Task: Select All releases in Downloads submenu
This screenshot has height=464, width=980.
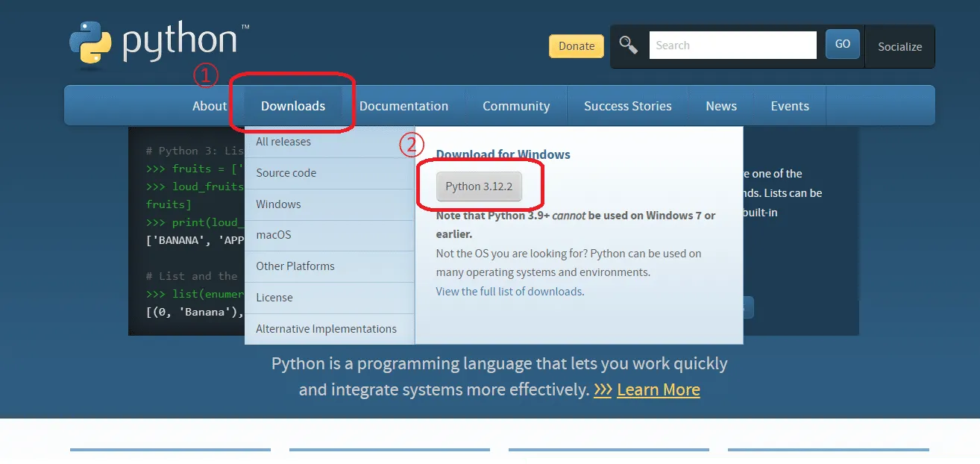Action: coord(330,142)
